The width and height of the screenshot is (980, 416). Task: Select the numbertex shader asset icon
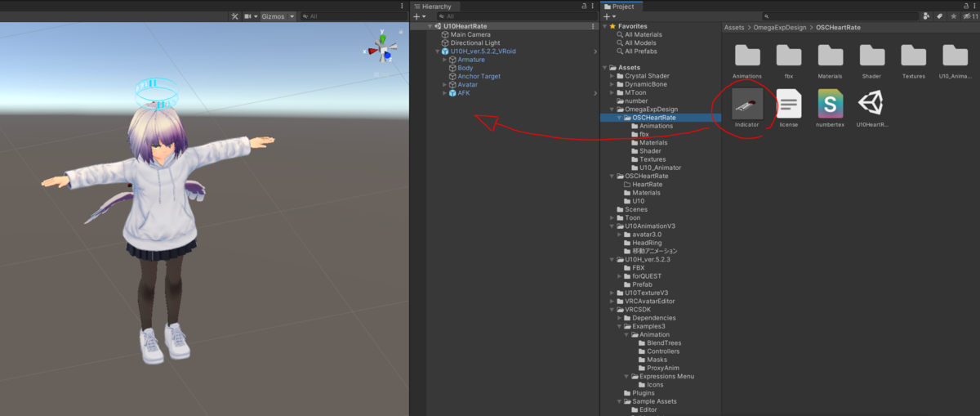(831, 104)
